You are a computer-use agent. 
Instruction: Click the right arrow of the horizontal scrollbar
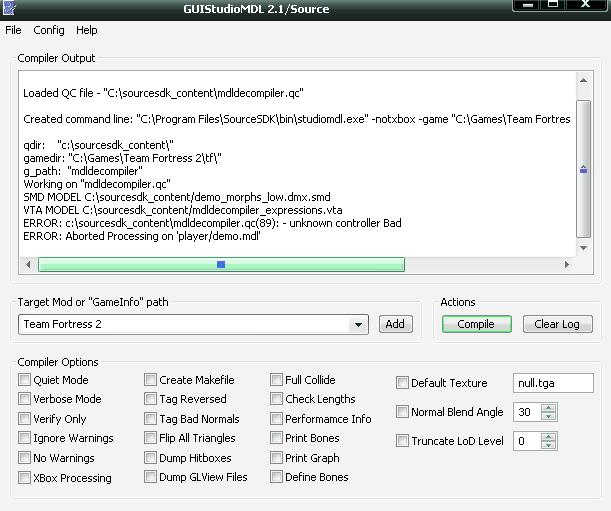568,265
